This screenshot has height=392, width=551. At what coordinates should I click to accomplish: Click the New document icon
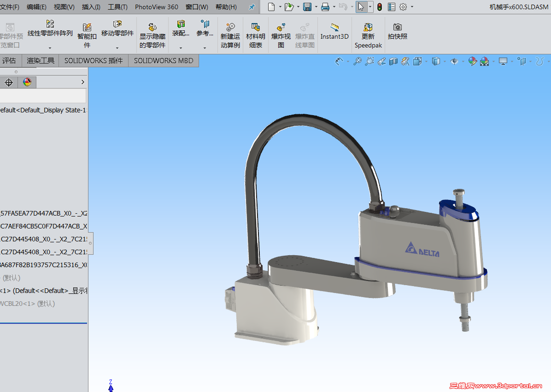[271, 6]
